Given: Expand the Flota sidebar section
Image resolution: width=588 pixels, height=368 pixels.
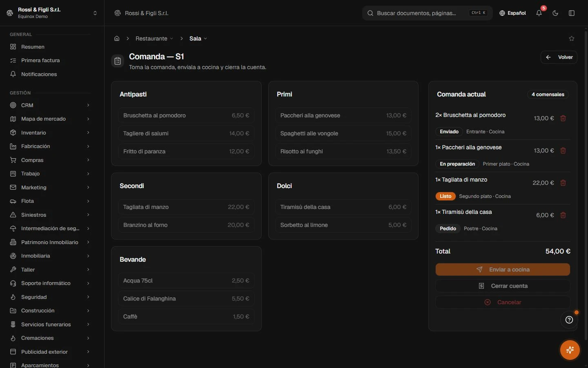Looking at the screenshot, I should point(50,201).
